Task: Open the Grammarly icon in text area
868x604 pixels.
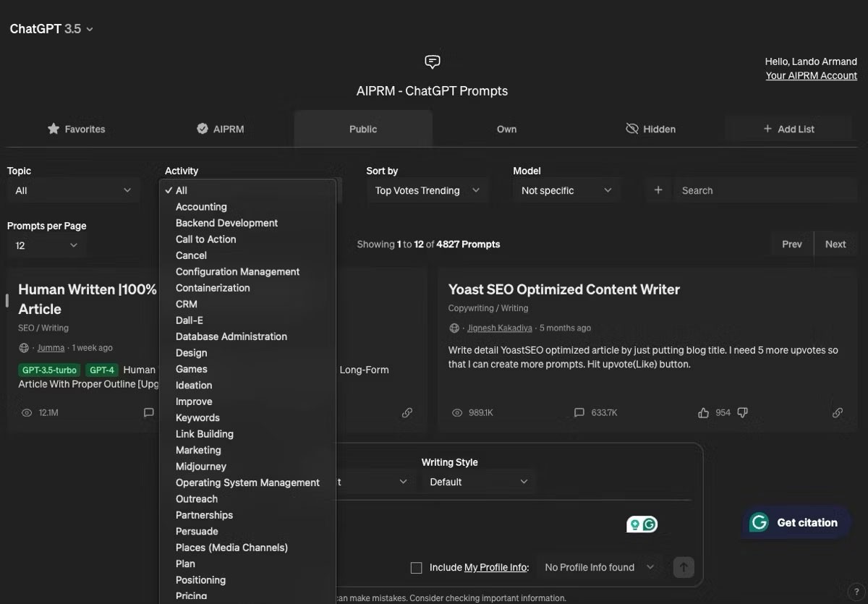Action: 650,524
